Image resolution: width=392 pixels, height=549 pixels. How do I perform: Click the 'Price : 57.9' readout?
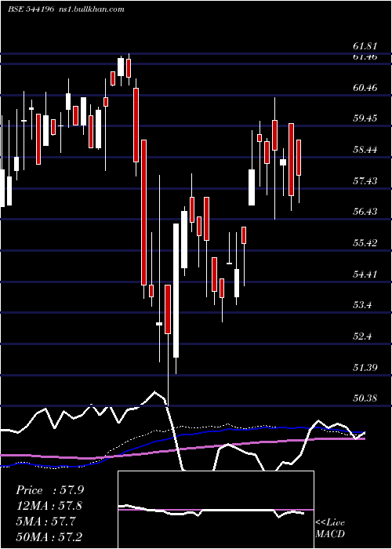pyautogui.click(x=49, y=490)
